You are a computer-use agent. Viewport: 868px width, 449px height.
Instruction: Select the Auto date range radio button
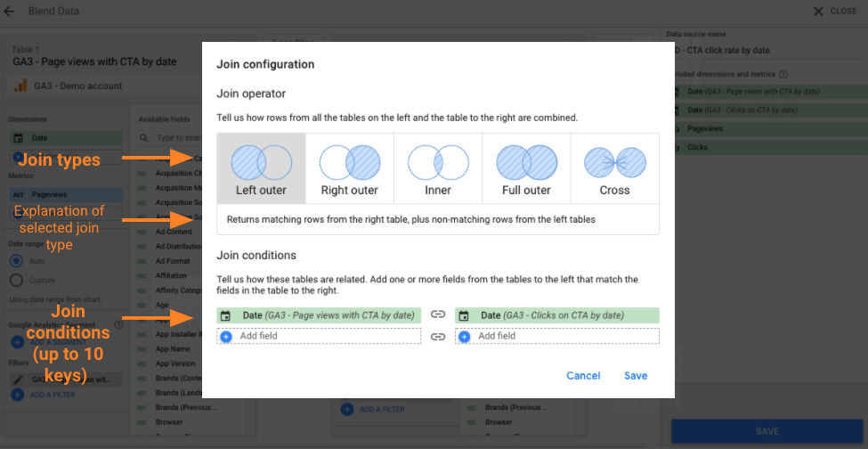(17, 261)
